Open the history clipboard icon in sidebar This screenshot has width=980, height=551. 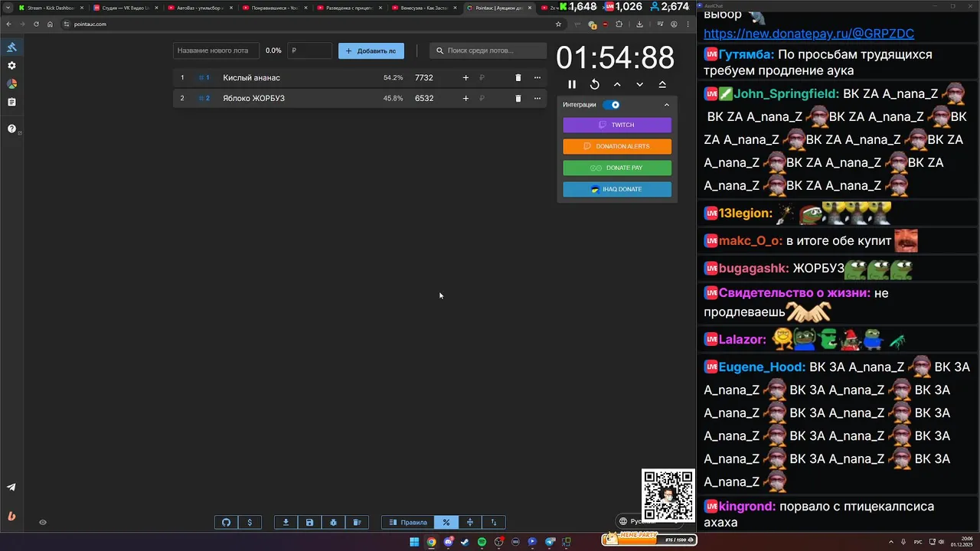coord(11,102)
